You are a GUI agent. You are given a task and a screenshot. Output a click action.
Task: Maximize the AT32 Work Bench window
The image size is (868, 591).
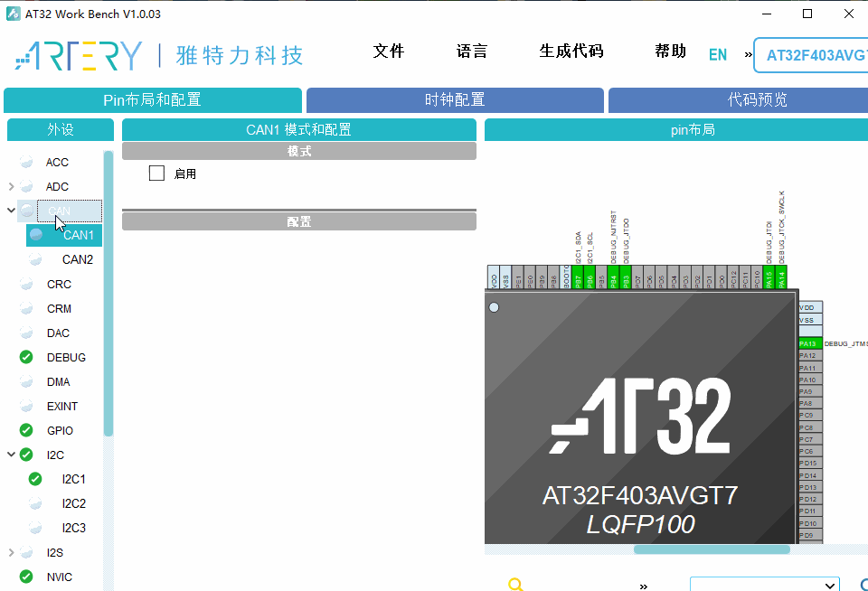(x=807, y=14)
